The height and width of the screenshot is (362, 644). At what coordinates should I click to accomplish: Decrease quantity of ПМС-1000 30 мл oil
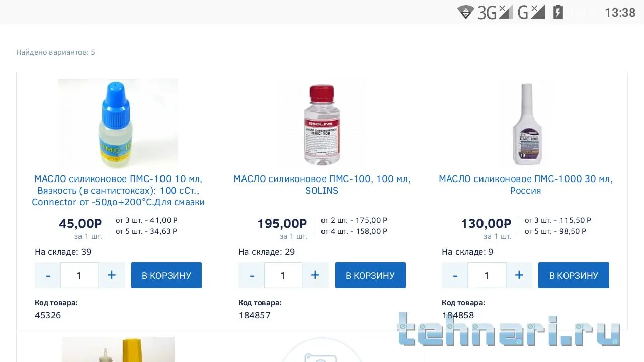455,275
